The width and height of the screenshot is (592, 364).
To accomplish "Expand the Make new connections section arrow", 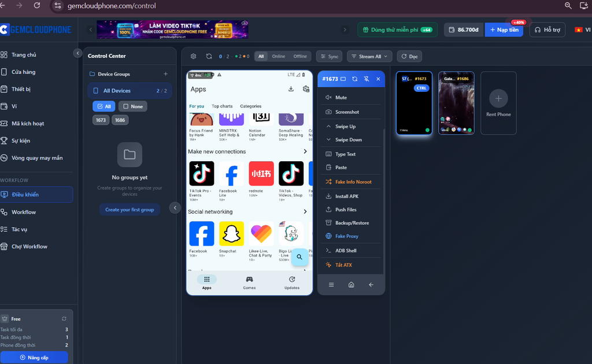I will [x=305, y=151].
